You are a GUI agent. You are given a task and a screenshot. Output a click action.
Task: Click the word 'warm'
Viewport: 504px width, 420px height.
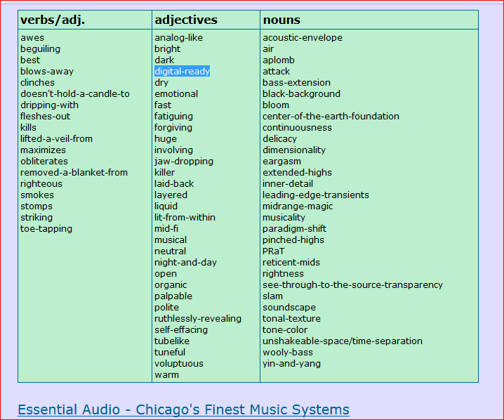(x=166, y=375)
